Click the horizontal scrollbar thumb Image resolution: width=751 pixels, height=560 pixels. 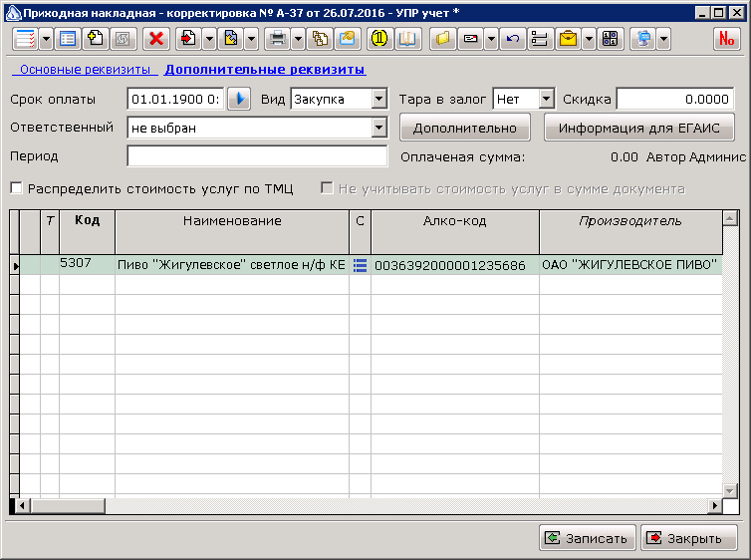[68, 506]
